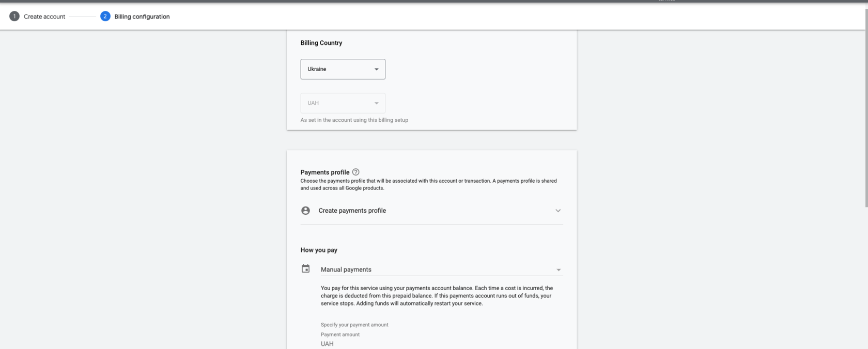The height and width of the screenshot is (349, 868).
Task: Click the UAH text in currency selector
Action: 313,103
